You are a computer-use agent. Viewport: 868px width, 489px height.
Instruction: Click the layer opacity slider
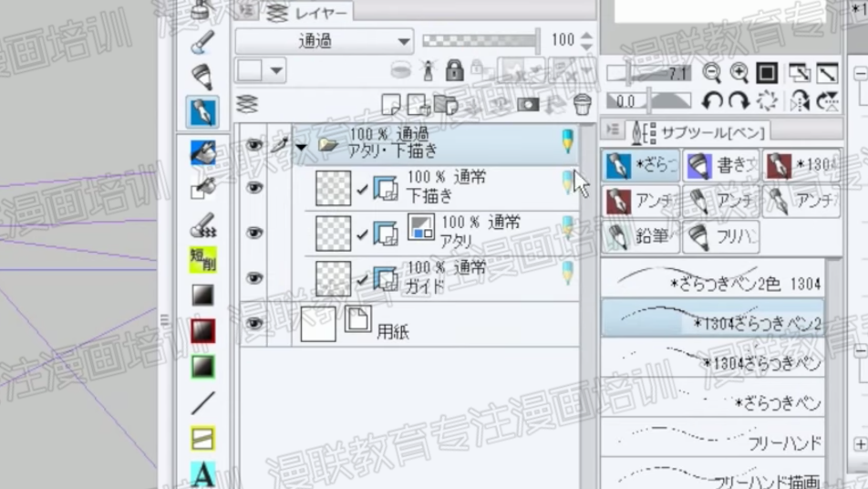pos(480,40)
